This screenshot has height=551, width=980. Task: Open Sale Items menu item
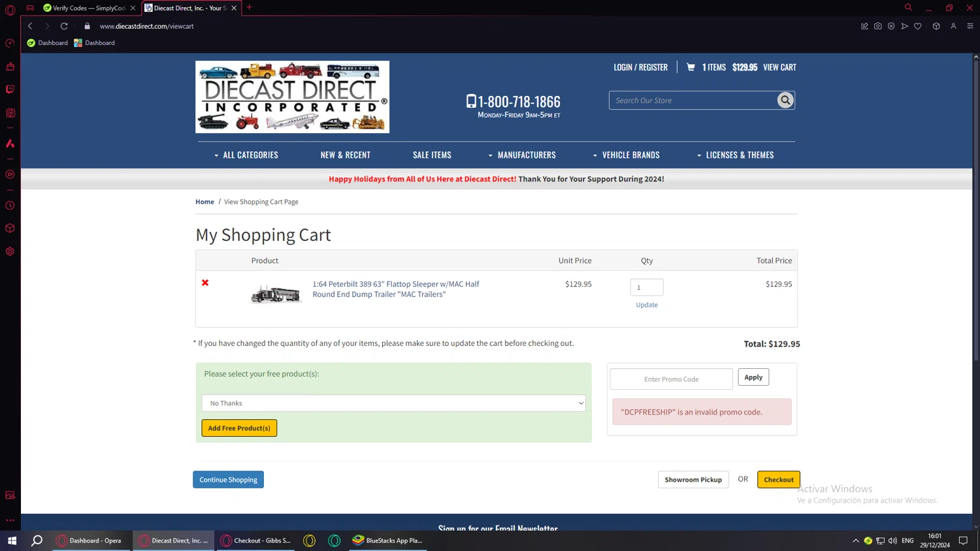(432, 155)
